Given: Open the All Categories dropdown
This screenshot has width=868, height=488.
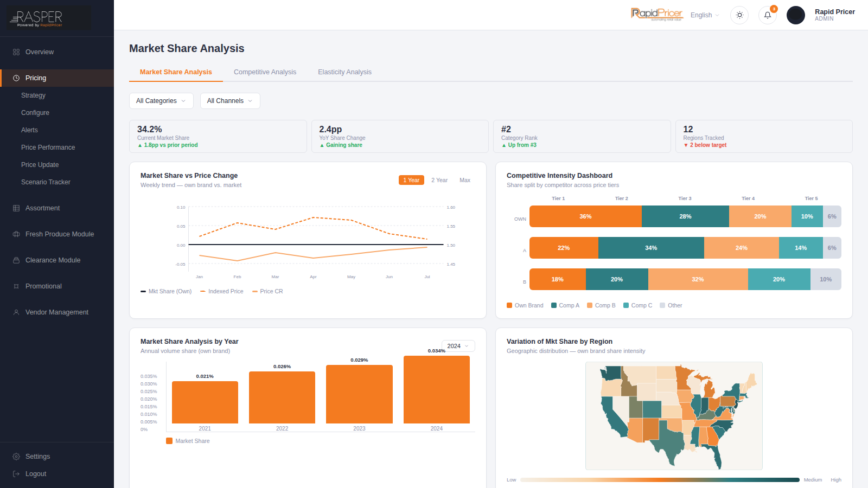Looking at the screenshot, I should point(161,101).
